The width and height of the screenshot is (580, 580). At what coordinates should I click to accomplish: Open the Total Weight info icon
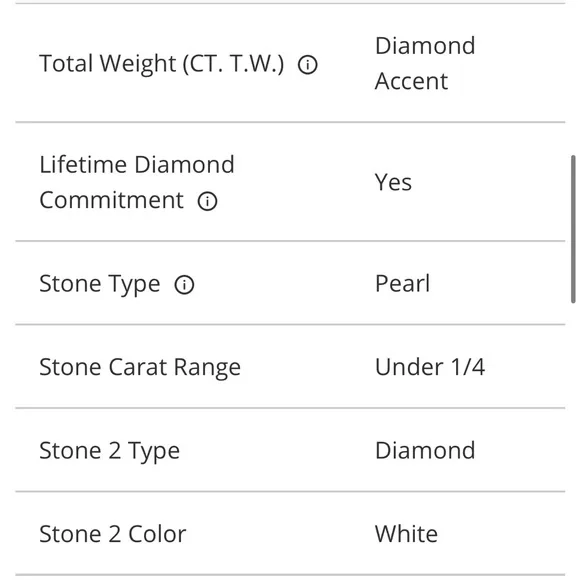pyautogui.click(x=307, y=65)
